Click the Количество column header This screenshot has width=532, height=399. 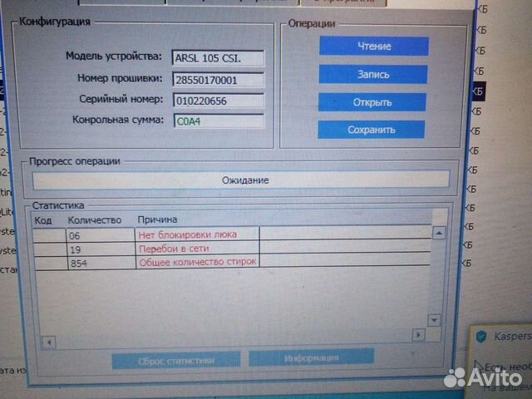[94, 219]
